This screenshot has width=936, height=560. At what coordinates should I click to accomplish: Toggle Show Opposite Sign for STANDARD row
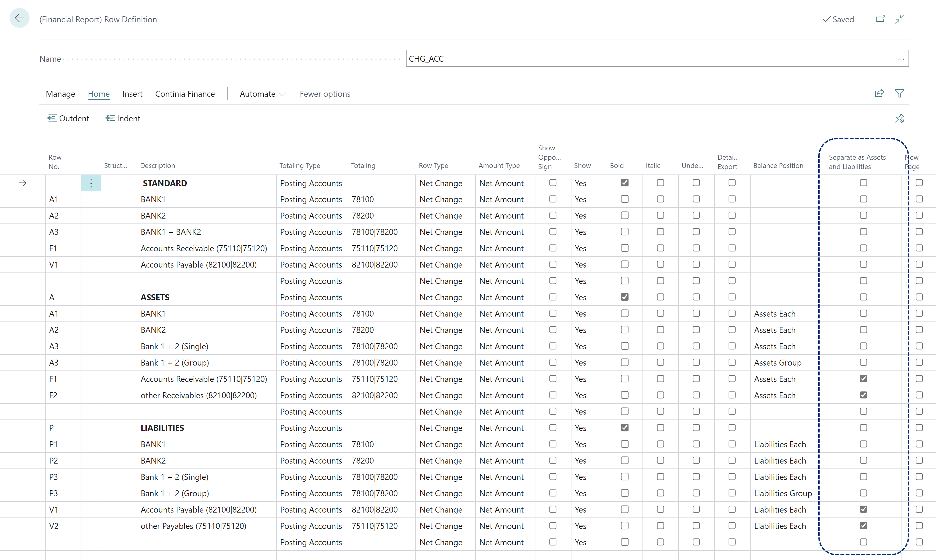553,183
